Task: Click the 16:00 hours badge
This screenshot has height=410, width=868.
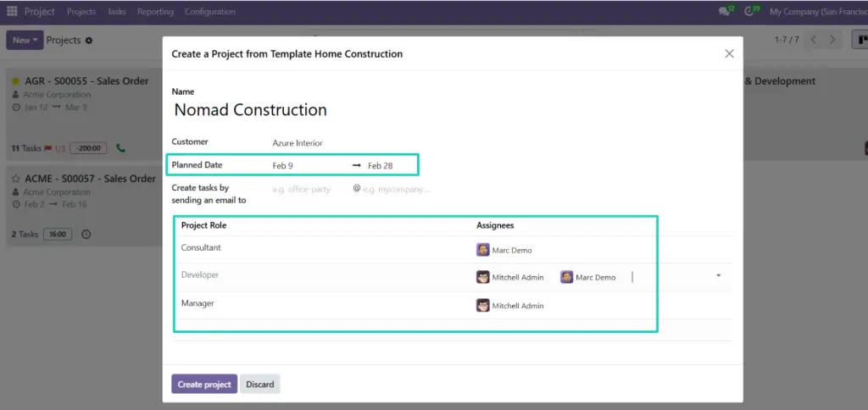Action: 57,234
